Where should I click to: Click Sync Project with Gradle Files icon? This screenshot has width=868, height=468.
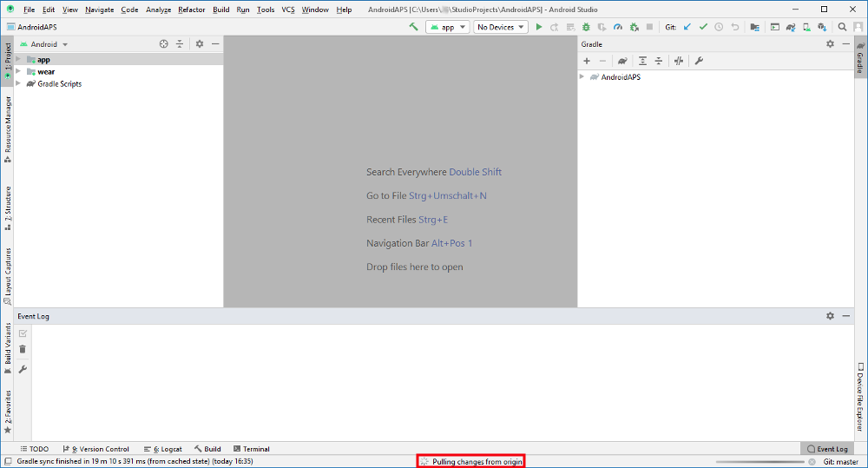[791, 27]
